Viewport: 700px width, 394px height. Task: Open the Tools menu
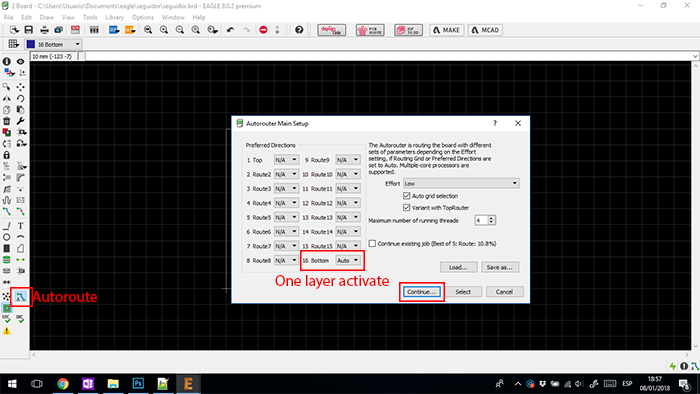click(90, 17)
